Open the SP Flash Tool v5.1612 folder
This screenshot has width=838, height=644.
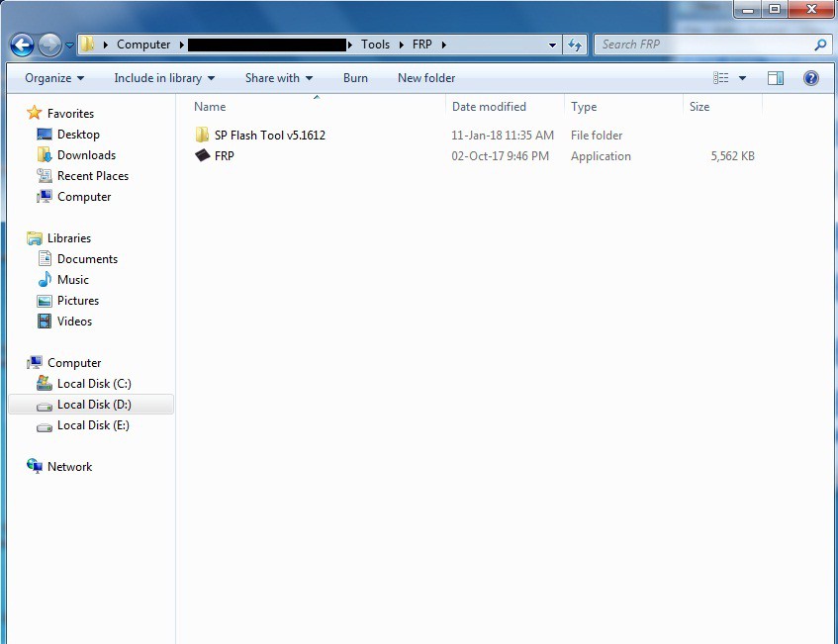click(x=269, y=136)
